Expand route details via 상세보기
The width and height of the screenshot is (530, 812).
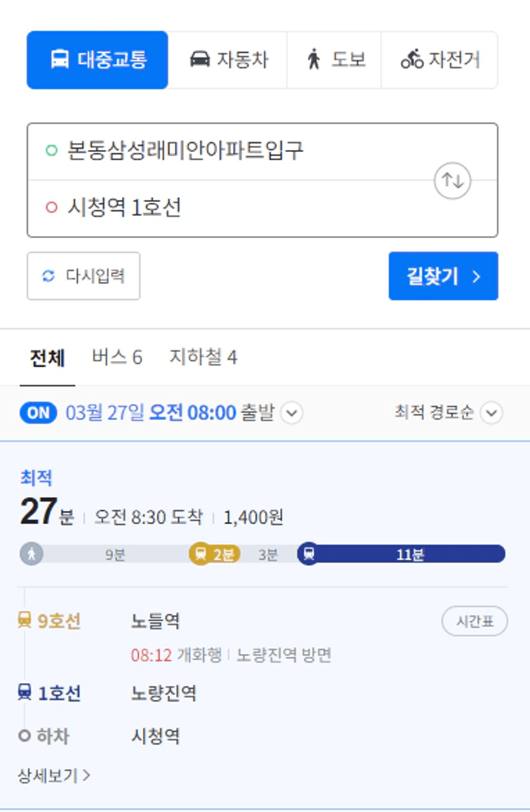point(54,776)
